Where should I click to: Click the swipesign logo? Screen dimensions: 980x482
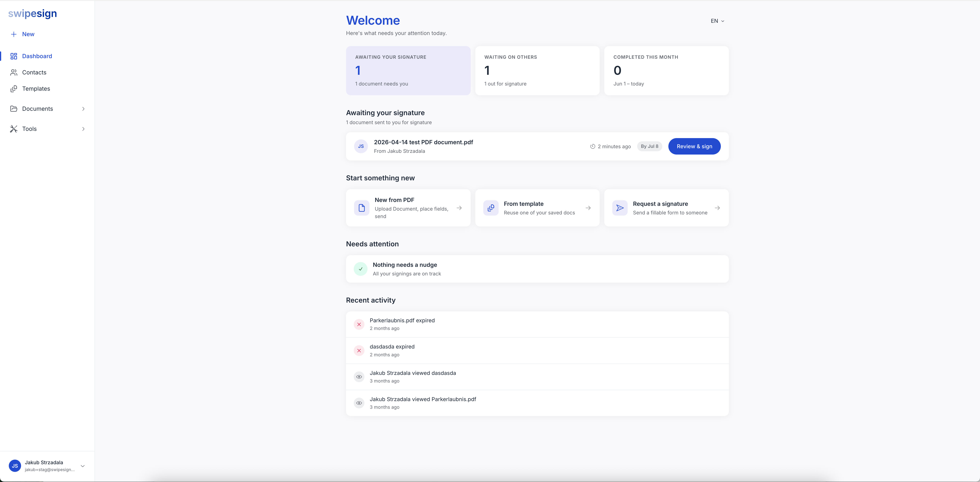pyautogui.click(x=33, y=14)
